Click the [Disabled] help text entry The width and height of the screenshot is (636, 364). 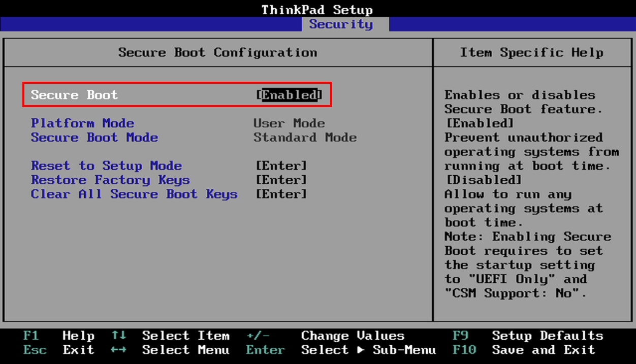tap(484, 180)
